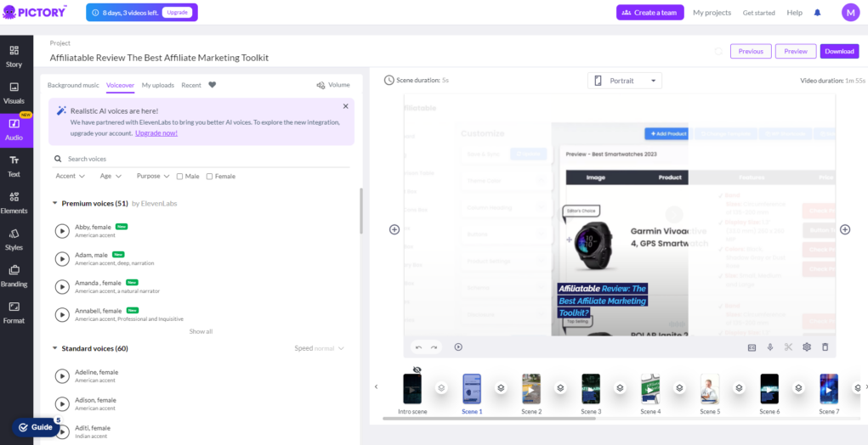Undo the last edit in preview

[x=418, y=347]
